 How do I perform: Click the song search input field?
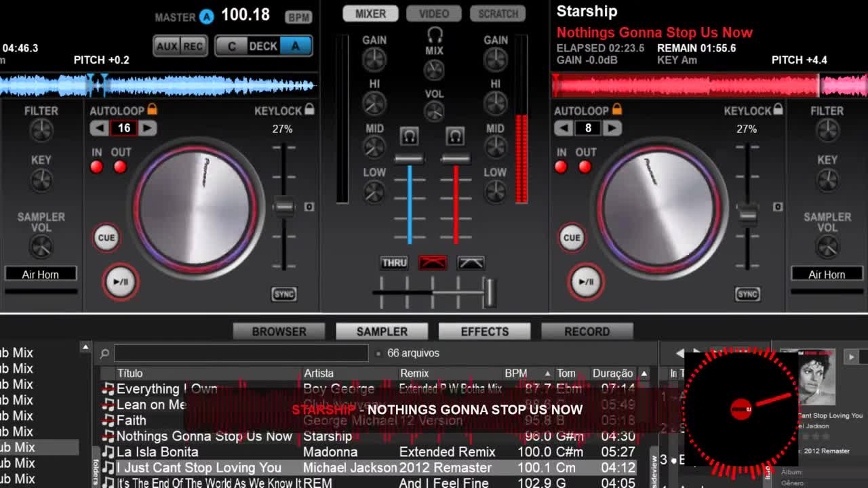click(241, 353)
